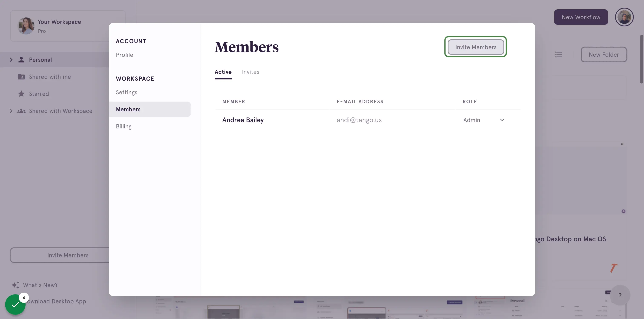
Task: Expand the Personal folder chevron
Action: tap(11, 59)
